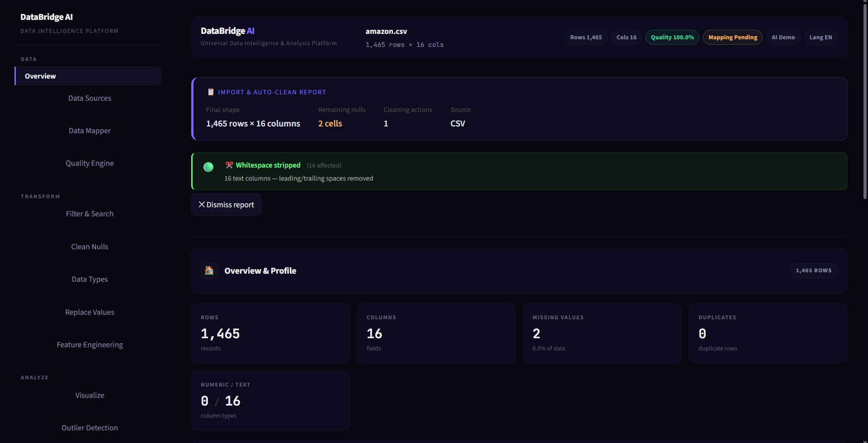Click the Rows stat card
The height and width of the screenshot is (443, 868).
[270, 333]
